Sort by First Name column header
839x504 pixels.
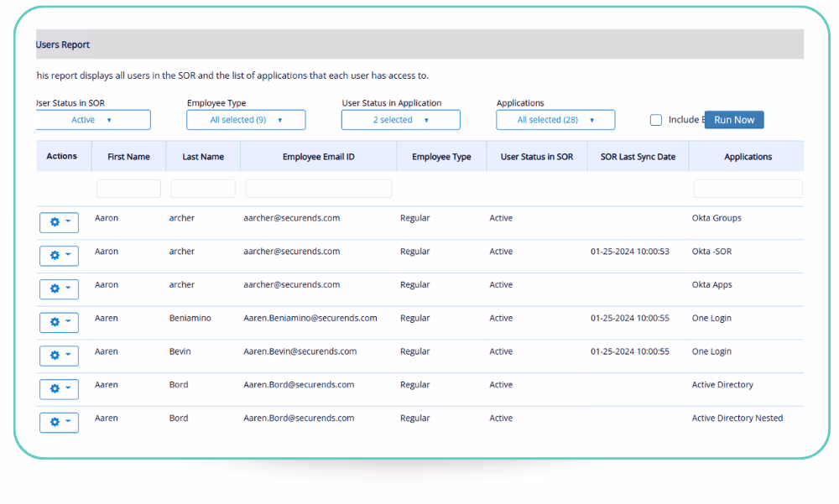pos(128,157)
